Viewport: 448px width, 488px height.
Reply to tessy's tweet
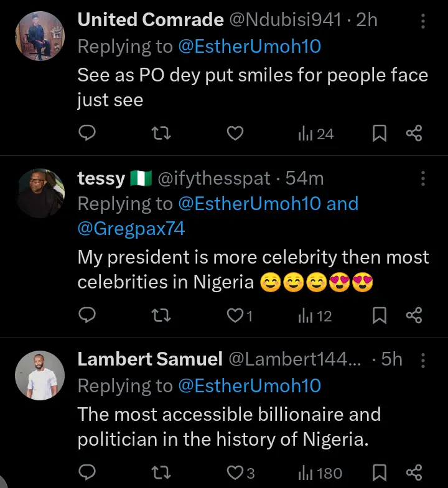88,316
